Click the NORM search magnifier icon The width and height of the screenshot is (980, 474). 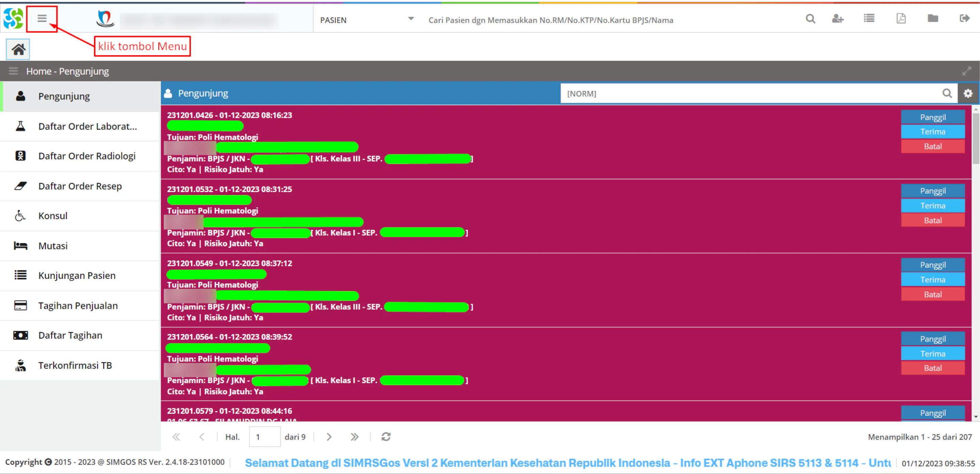tap(947, 93)
